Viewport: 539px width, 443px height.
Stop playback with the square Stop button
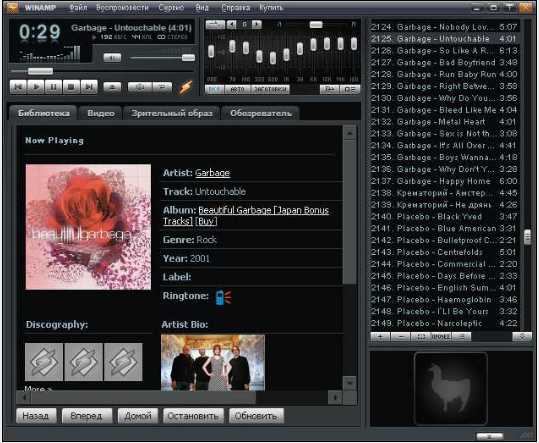(71, 87)
